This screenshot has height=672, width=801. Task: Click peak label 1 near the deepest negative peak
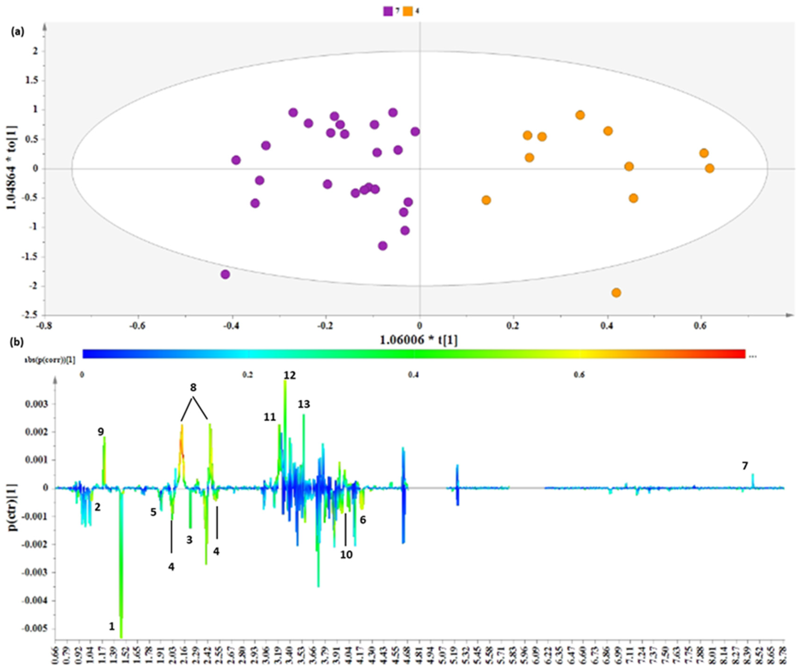[x=112, y=626]
